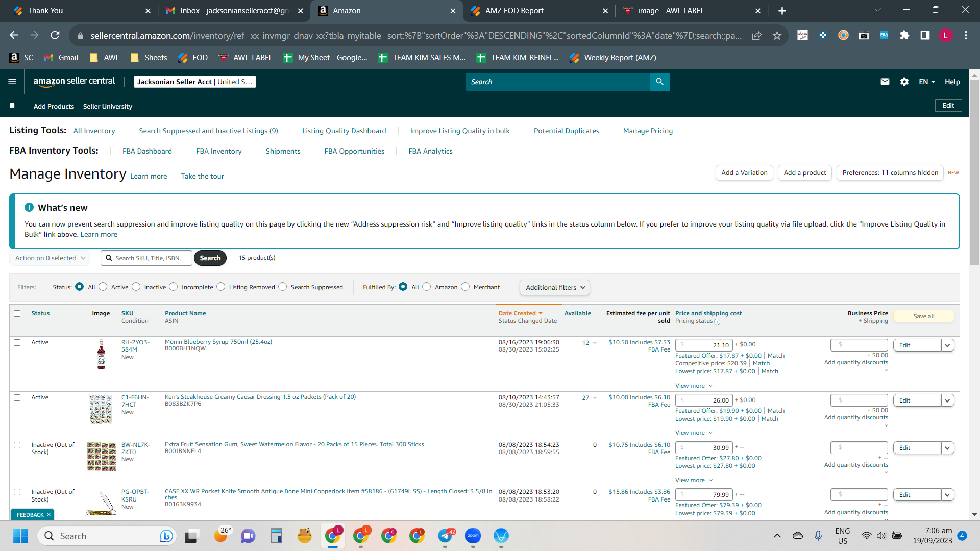Check the Ken's Steakhouse Caesar Dressing row checkbox

coord(17,397)
